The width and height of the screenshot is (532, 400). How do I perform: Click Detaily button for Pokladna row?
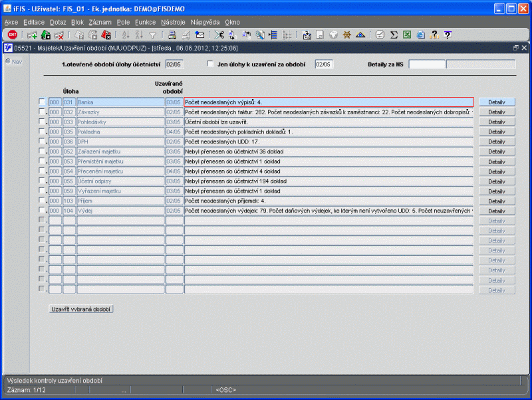click(x=497, y=132)
